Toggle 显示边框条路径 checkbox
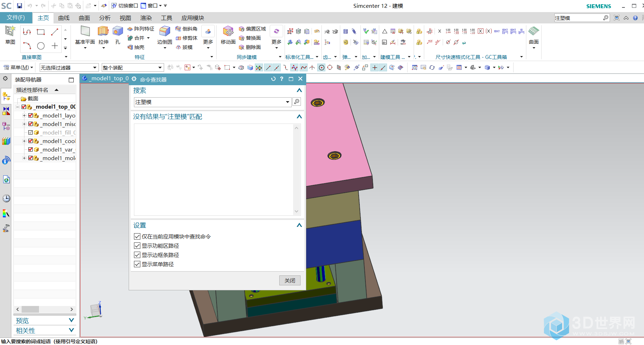The width and height of the screenshot is (644, 345). 137,255
